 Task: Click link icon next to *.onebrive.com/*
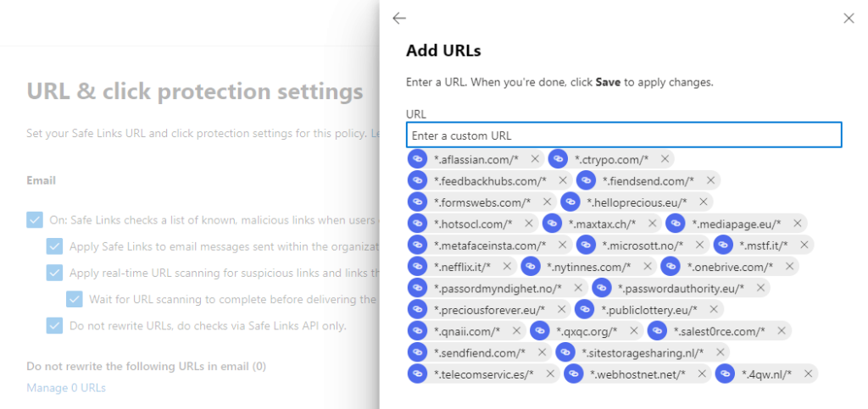[670, 267]
